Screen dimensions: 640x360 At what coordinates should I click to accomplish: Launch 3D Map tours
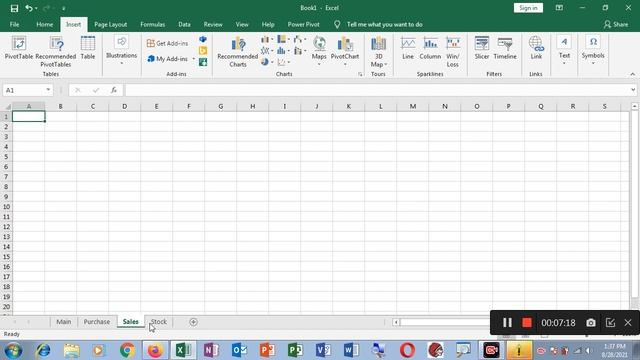[x=378, y=51]
